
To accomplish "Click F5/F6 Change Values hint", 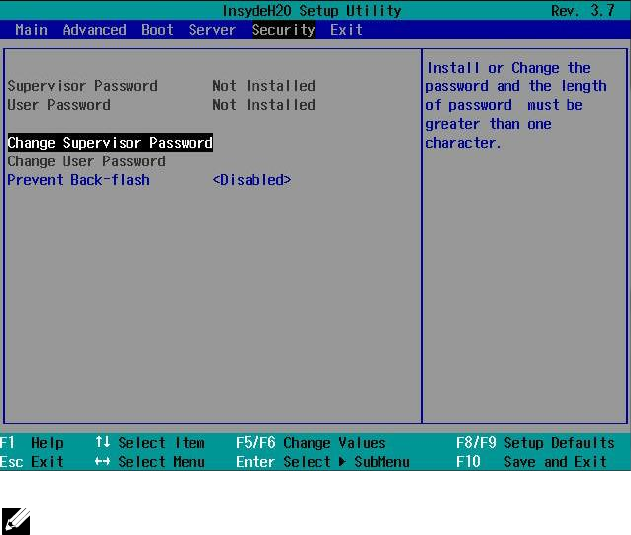I will tap(311, 443).
